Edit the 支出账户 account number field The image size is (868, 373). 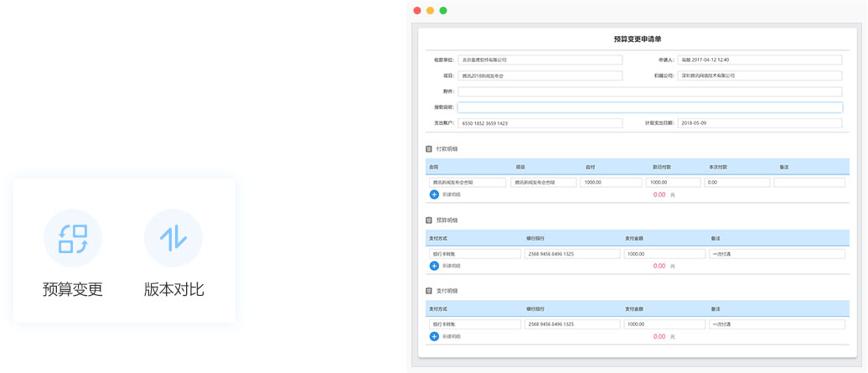(x=540, y=123)
